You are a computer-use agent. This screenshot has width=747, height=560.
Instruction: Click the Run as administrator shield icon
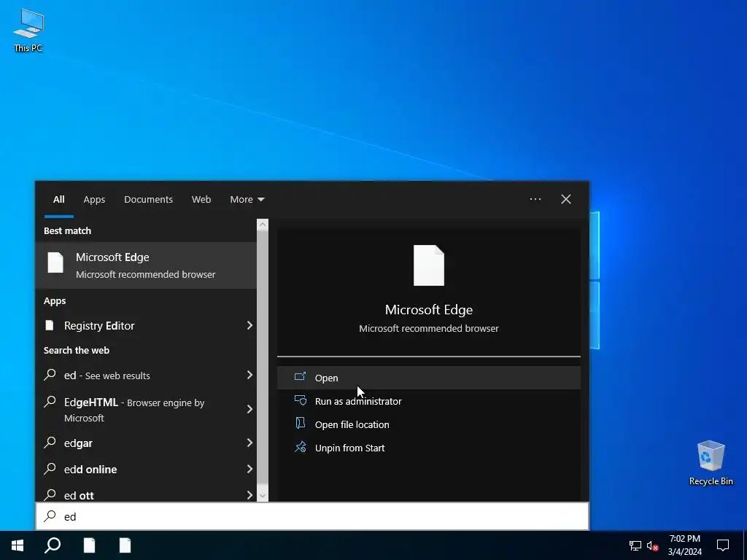click(300, 400)
